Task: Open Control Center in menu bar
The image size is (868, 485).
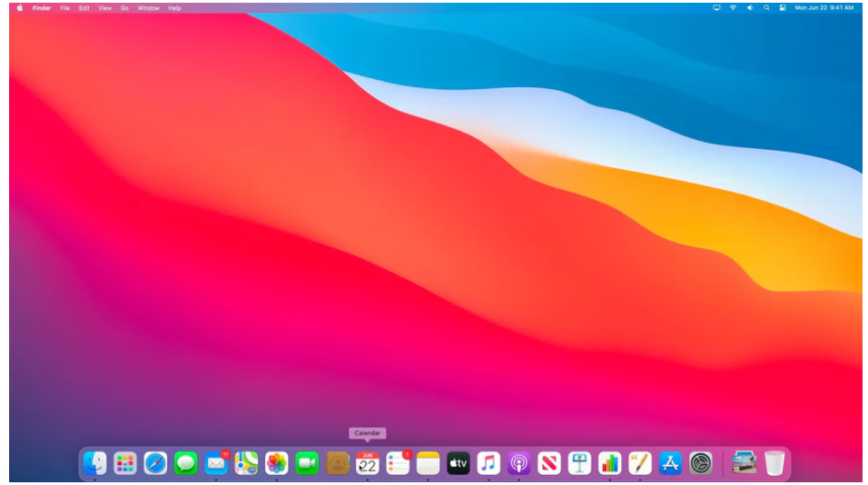Action: pyautogui.click(x=783, y=8)
